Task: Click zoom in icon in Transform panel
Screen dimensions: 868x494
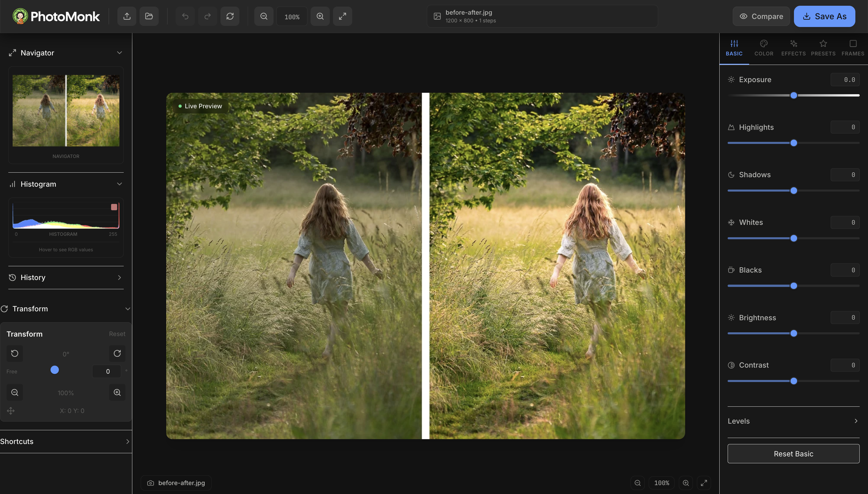Action: 117,393
